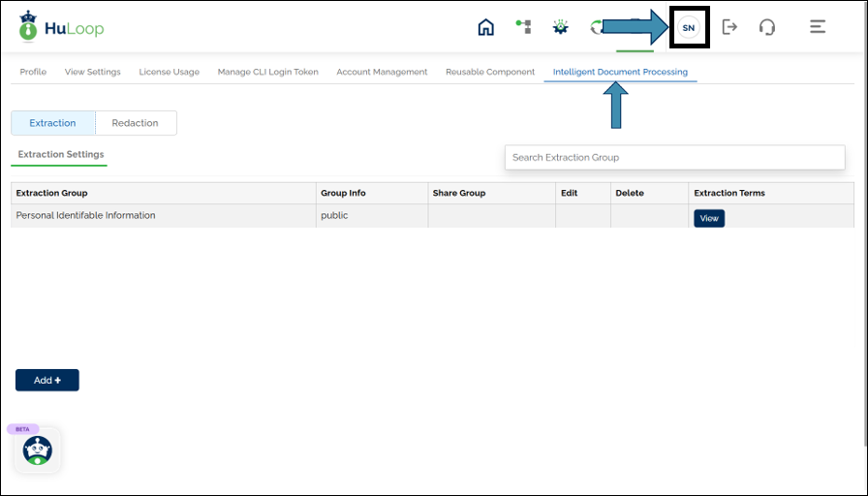The height and width of the screenshot is (496, 868).
Task: Click the Home icon in top navigation
Action: click(x=486, y=27)
